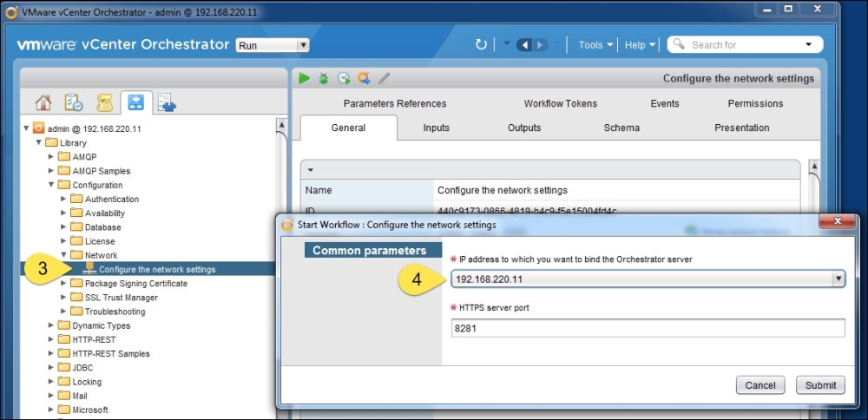Open the Help menu
The image size is (868, 420).
640,45
